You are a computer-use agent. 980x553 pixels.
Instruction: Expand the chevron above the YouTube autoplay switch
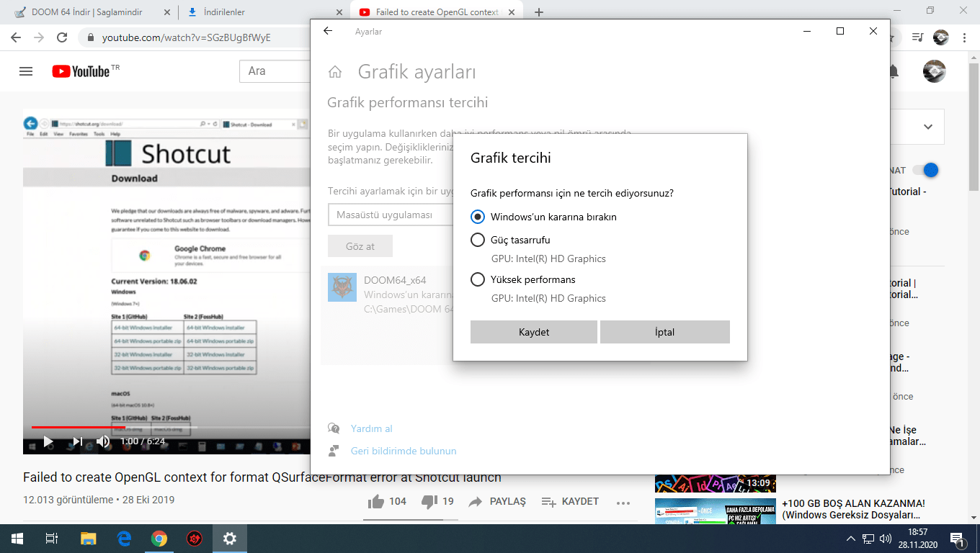(927, 127)
